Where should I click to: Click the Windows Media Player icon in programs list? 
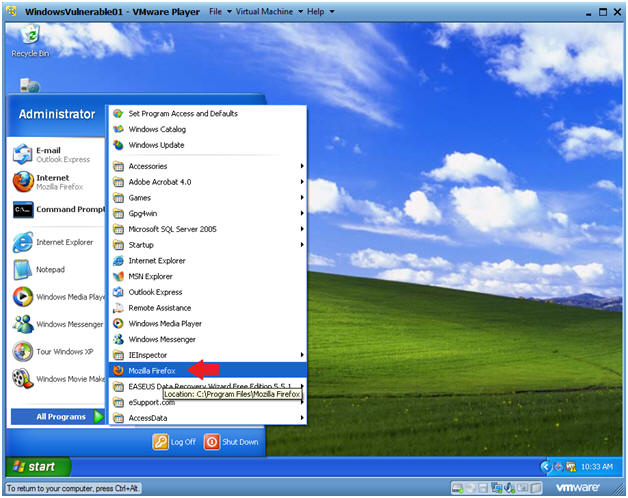point(118,323)
